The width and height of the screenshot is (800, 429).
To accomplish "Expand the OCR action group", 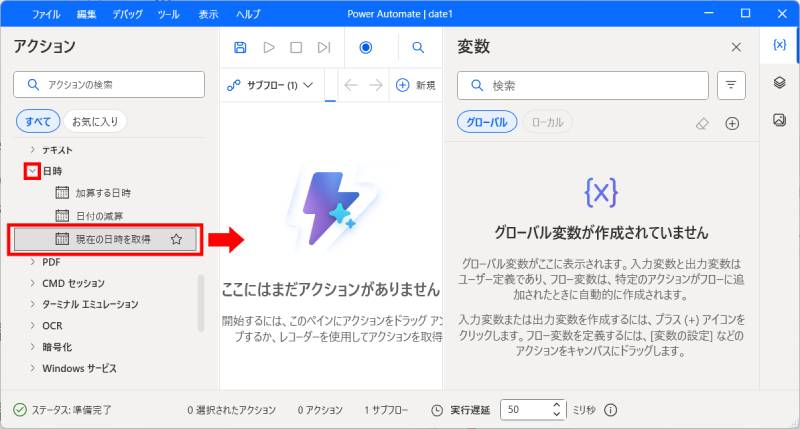I will 33,325.
